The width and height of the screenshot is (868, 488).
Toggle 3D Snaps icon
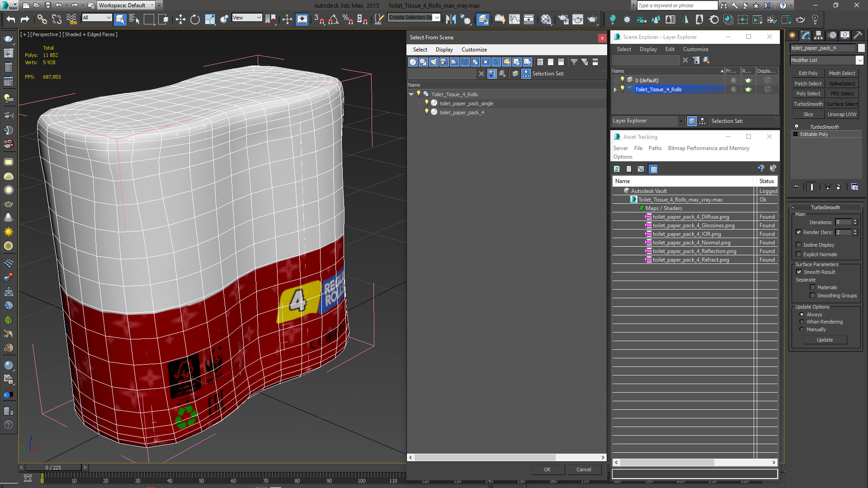click(x=319, y=19)
